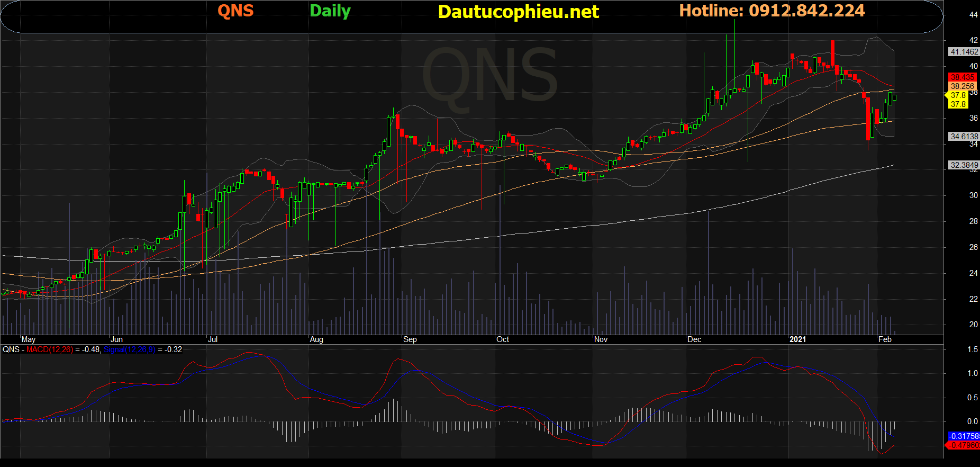980x467 pixels.
Task: Click the 26 price axis value
Action: [x=973, y=247]
